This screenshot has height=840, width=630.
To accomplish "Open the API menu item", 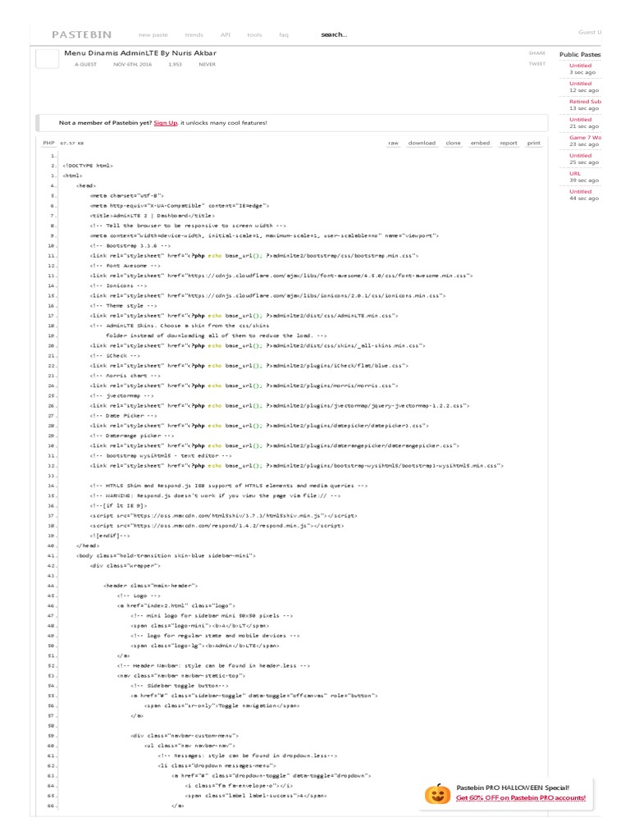I will [226, 34].
